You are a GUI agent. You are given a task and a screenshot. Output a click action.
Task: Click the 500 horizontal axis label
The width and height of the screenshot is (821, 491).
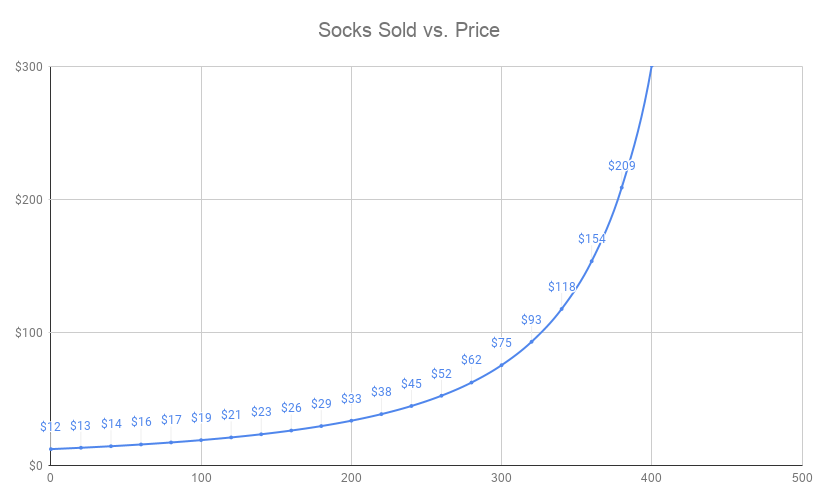[802, 478]
